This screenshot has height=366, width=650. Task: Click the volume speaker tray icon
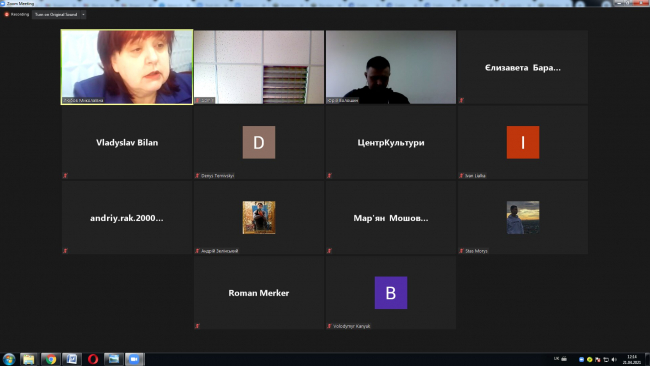click(614, 359)
